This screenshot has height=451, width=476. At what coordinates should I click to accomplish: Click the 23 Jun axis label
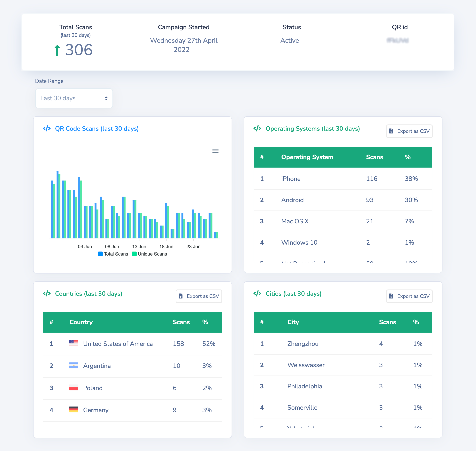[x=193, y=246]
